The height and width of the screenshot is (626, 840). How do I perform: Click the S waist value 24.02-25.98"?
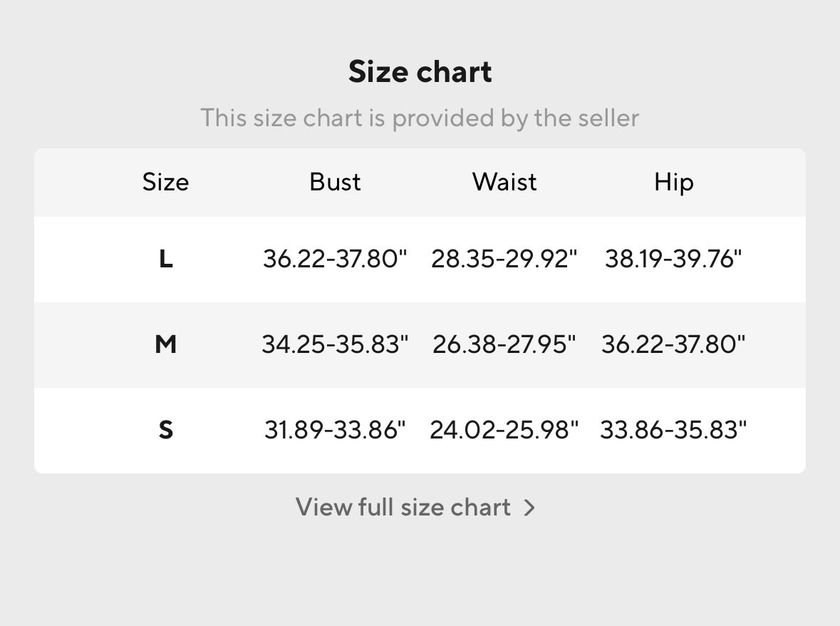coord(504,431)
